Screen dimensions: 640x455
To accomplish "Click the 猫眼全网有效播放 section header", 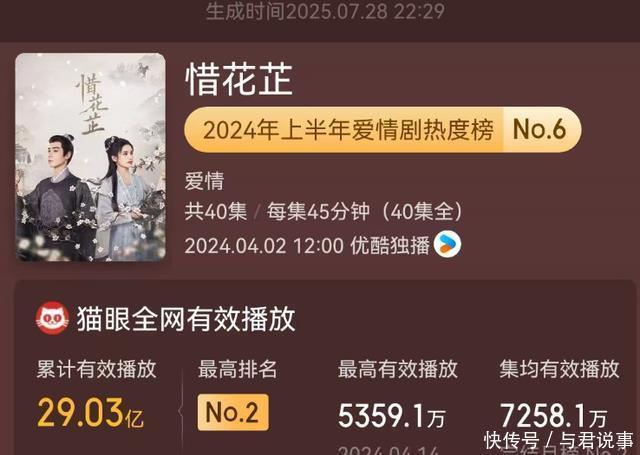I will 186,318.
